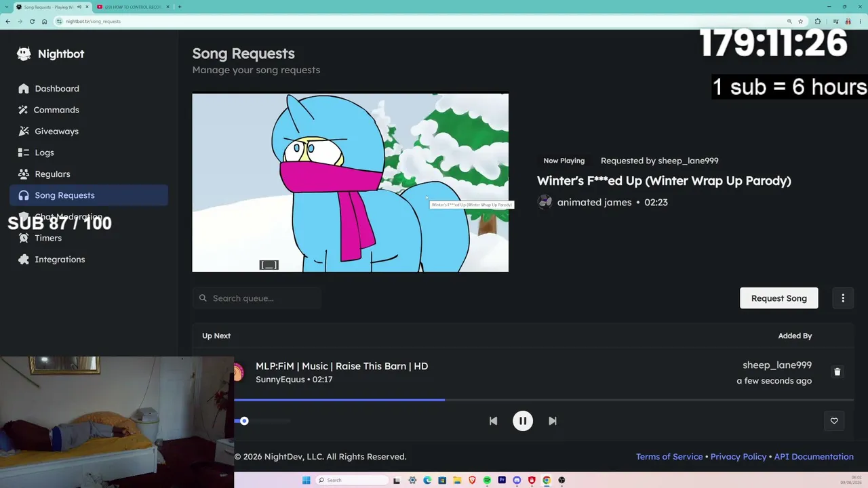This screenshot has width=868, height=488.
Task: Click the browser back arrow
Action: point(7,21)
